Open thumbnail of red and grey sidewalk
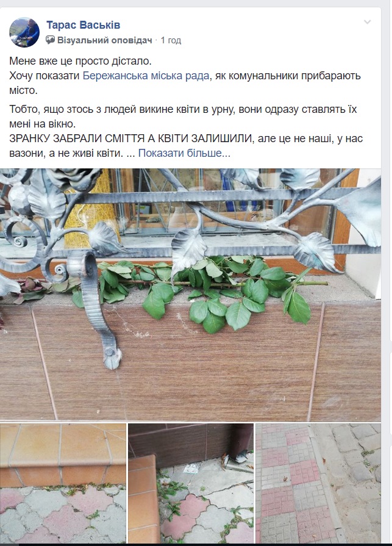Viewport: 392px width, 546px height. [318, 483]
